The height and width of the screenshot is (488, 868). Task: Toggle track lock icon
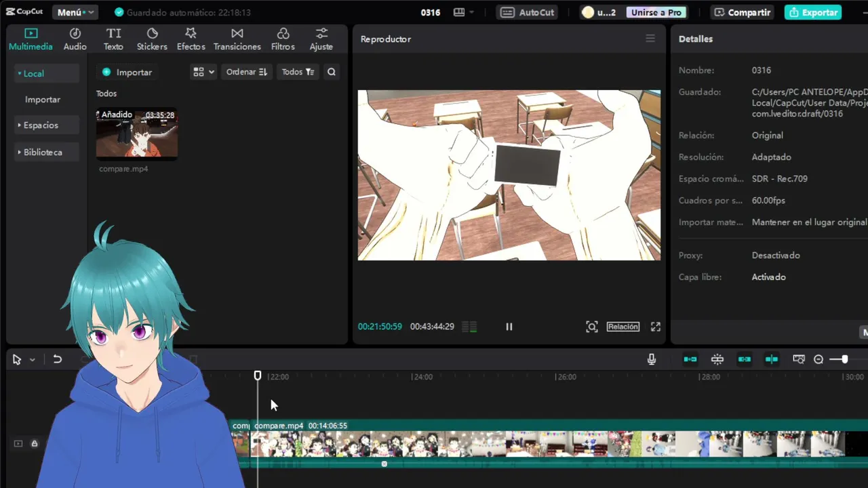point(34,444)
